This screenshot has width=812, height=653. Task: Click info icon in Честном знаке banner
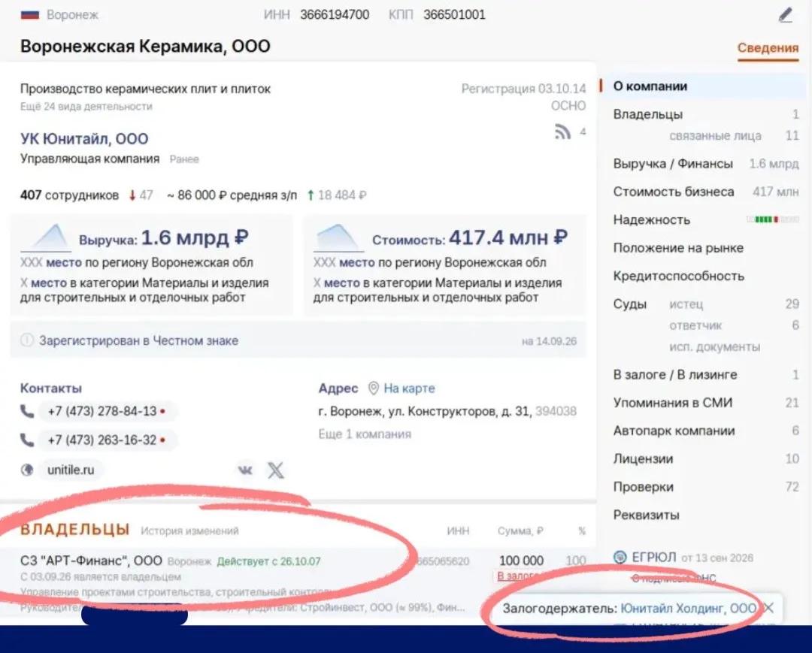27,340
